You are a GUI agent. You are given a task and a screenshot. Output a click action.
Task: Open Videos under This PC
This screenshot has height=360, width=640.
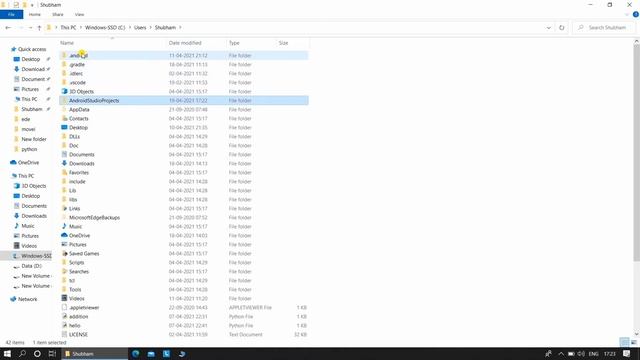29,246
